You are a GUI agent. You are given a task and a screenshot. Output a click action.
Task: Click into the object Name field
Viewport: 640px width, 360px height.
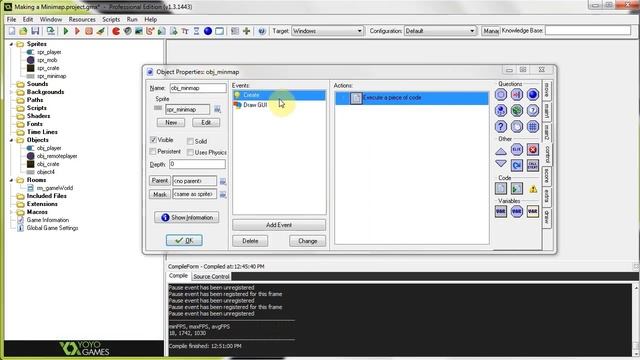coord(198,88)
